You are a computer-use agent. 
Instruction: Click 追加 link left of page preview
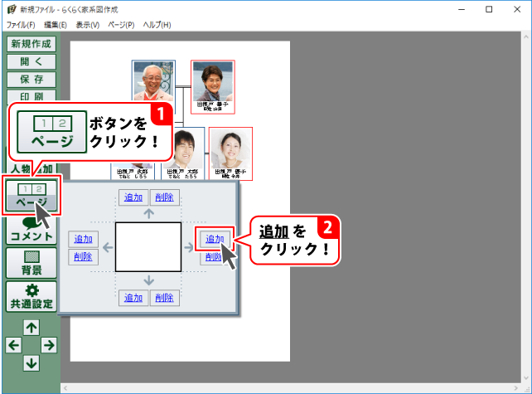pos(83,239)
